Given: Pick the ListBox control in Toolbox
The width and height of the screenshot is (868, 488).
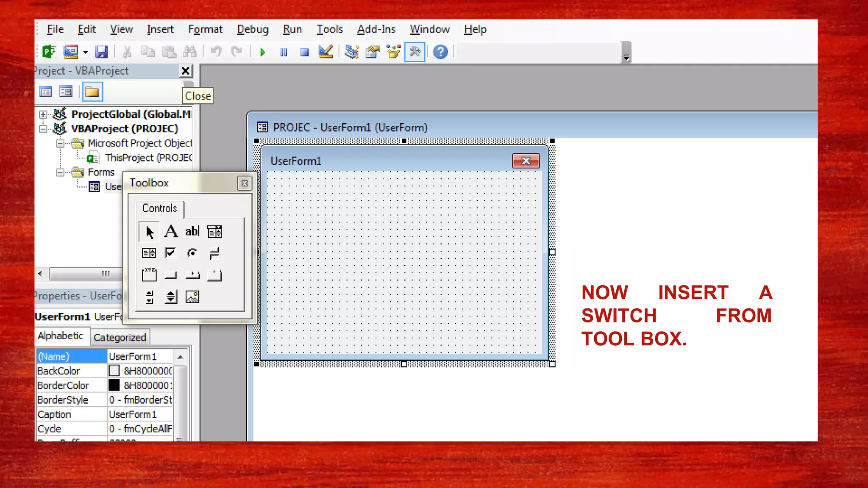Looking at the screenshot, I should point(149,253).
